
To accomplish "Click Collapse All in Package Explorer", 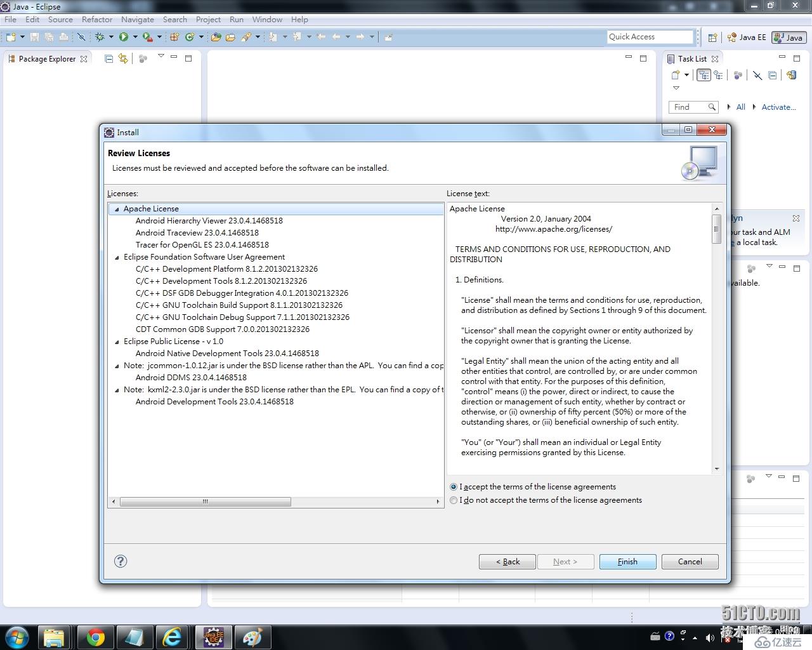I will tap(108, 58).
